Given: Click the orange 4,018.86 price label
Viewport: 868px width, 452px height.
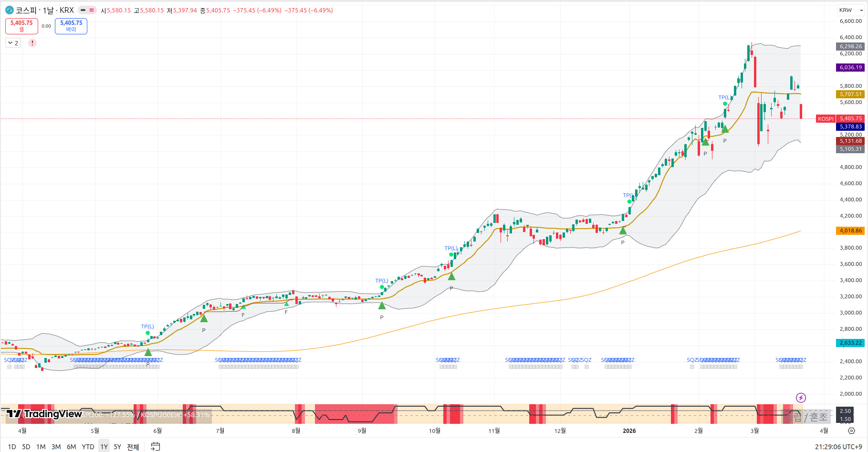Looking at the screenshot, I should [851, 231].
